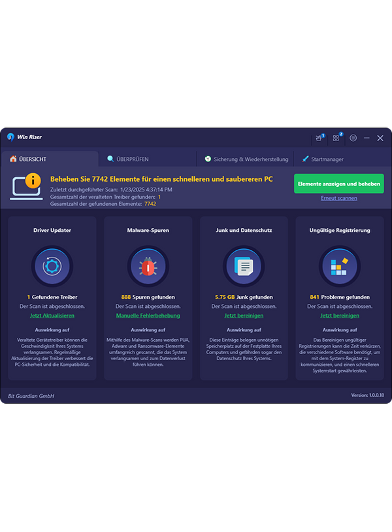Click the Manuelle Fehlerbehebung link
The height and width of the screenshot is (532, 392).
click(x=148, y=316)
